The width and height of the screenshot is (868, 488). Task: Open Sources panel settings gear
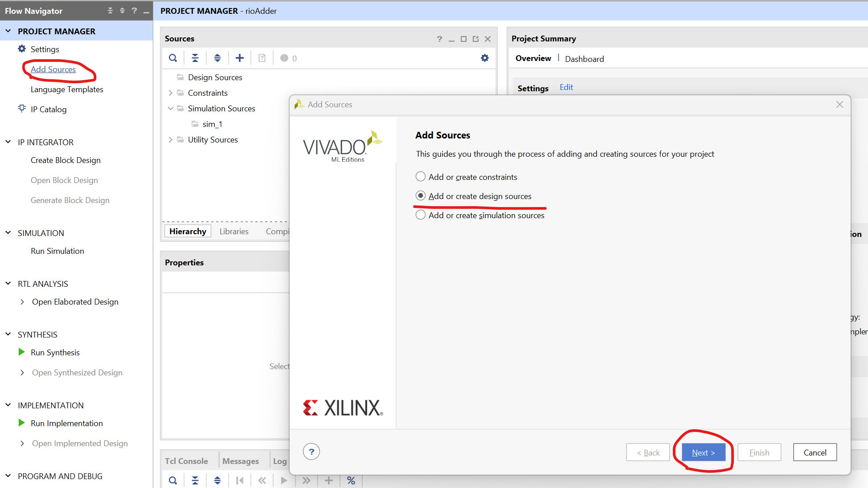pos(485,58)
